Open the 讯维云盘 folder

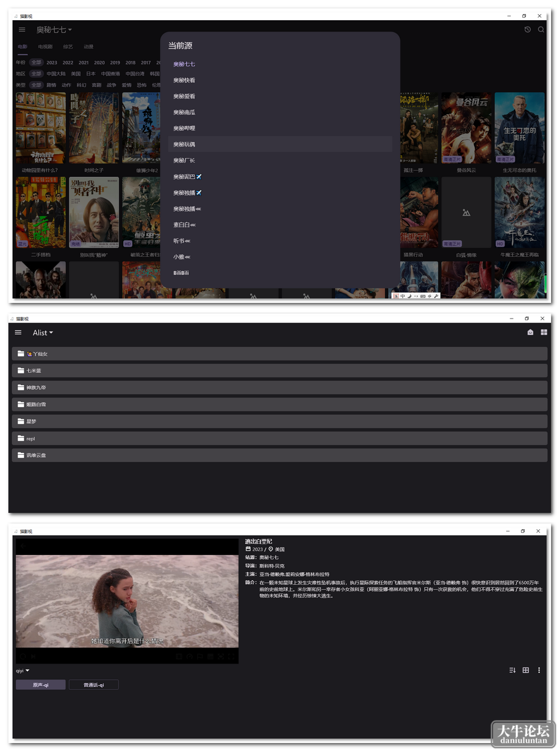click(279, 455)
